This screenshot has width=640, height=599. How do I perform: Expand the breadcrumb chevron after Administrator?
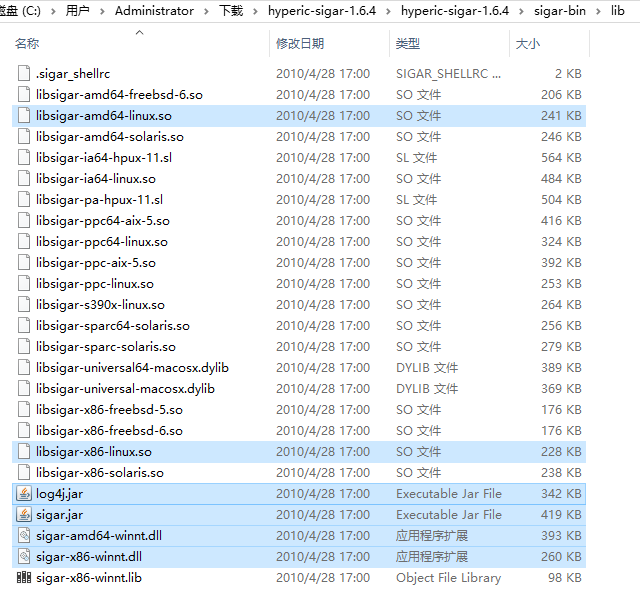(207, 11)
